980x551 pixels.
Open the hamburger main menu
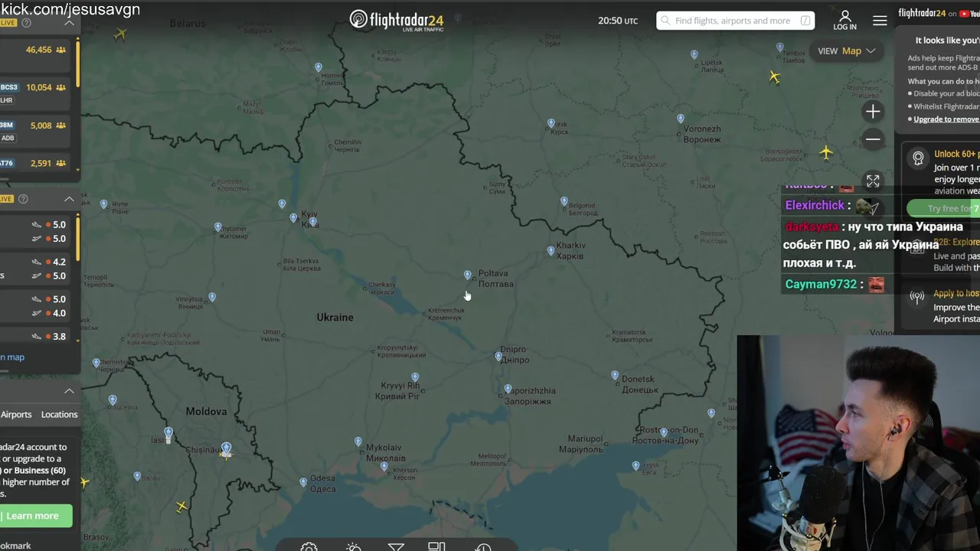tap(880, 21)
